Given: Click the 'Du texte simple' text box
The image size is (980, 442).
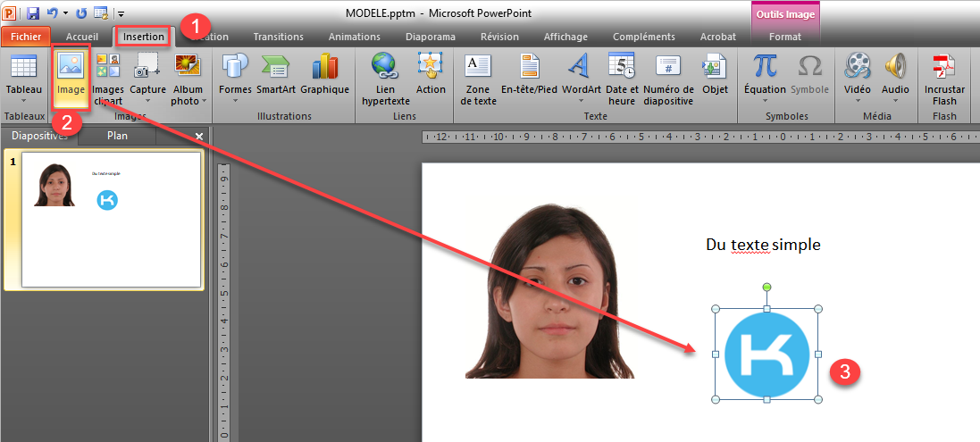Looking at the screenshot, I should click(763, 245).
